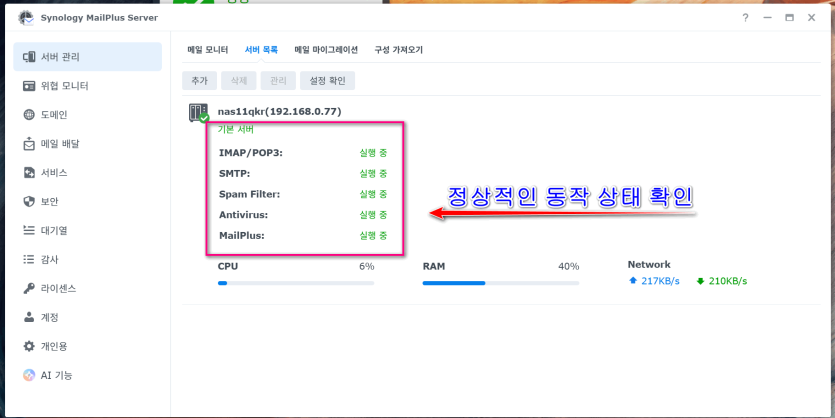Click the 서비스 icon in sidebar
This screenshot has width=835, height=418.
pos(29,173)
